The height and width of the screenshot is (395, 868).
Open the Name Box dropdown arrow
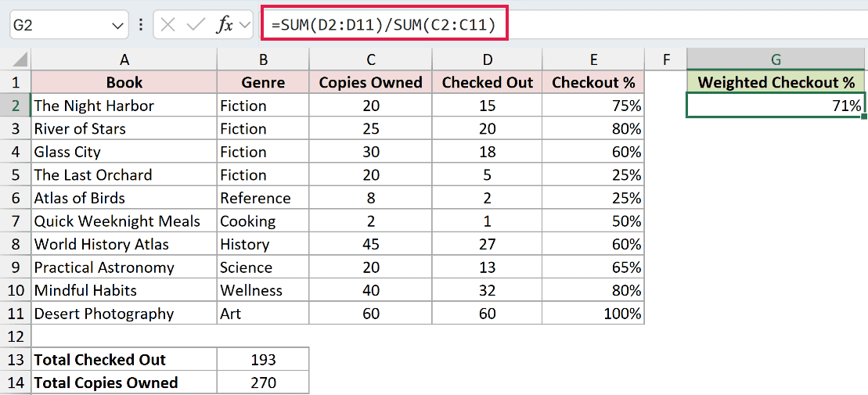(117, 26)
